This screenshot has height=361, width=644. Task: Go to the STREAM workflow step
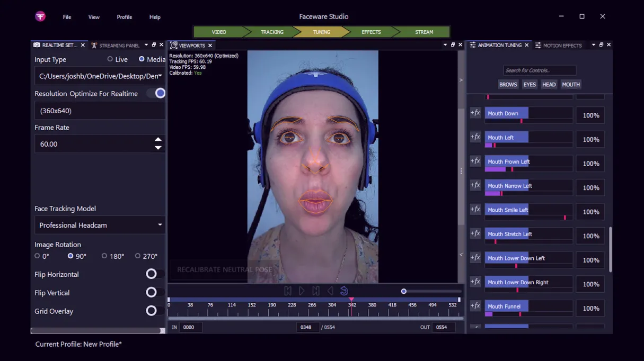(424, 32)
